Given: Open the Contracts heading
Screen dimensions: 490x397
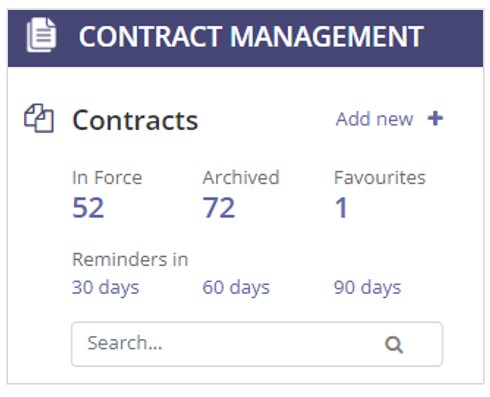Looking at the screenshot, I should click(135, 120).
